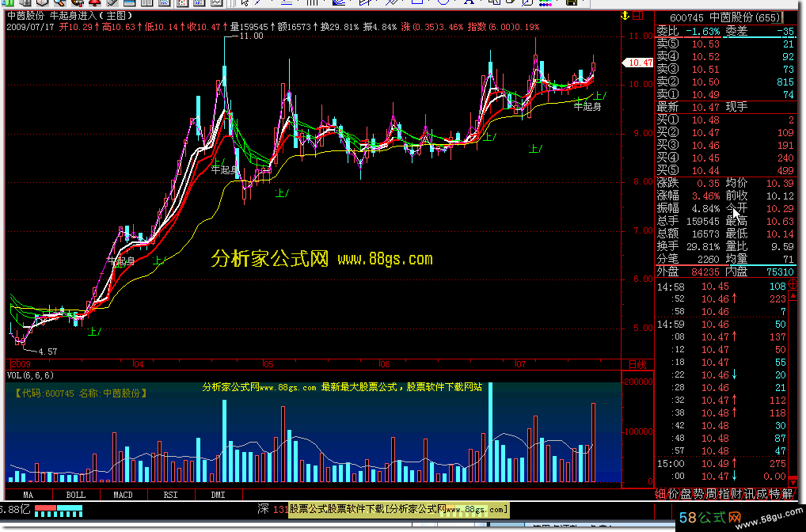Select the 买③ bid row at 10.46

click(x=725, y=146)
